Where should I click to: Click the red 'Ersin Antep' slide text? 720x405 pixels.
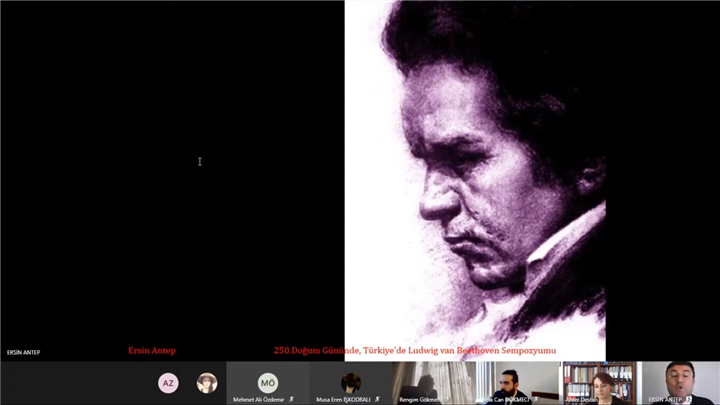pyautogui.click(x=152, y=350)
